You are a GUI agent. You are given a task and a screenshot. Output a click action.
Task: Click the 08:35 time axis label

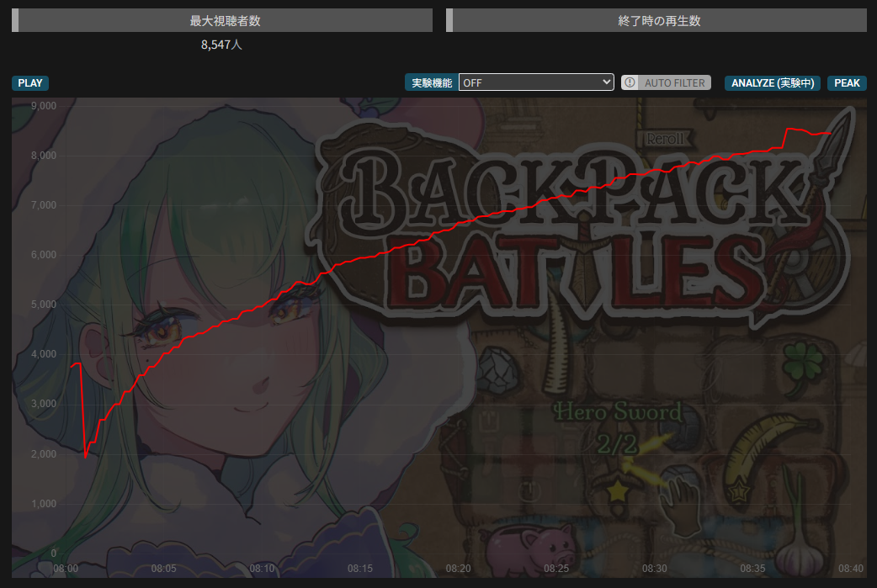click(x=752, y=569)
